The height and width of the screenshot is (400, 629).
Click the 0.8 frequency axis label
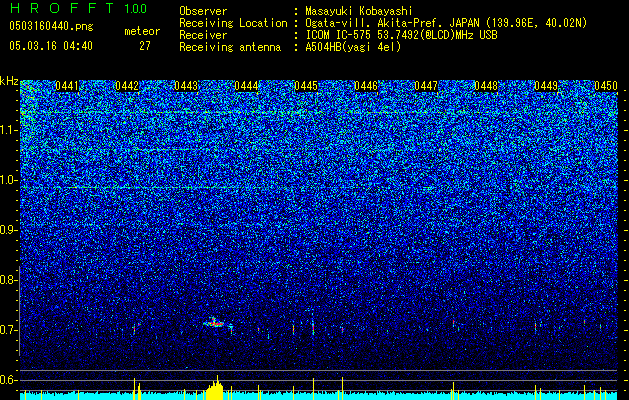[x=9, y=280]
